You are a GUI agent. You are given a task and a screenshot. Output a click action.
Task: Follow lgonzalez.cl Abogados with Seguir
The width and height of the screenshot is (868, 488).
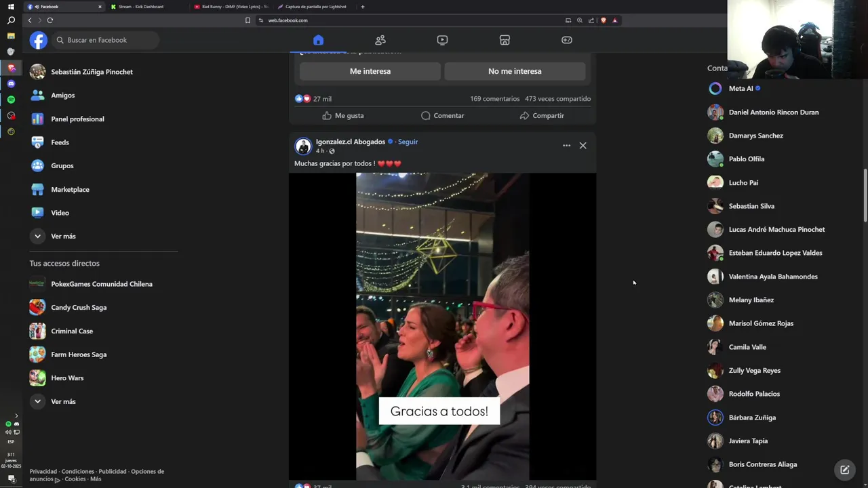tap(408, 142)
